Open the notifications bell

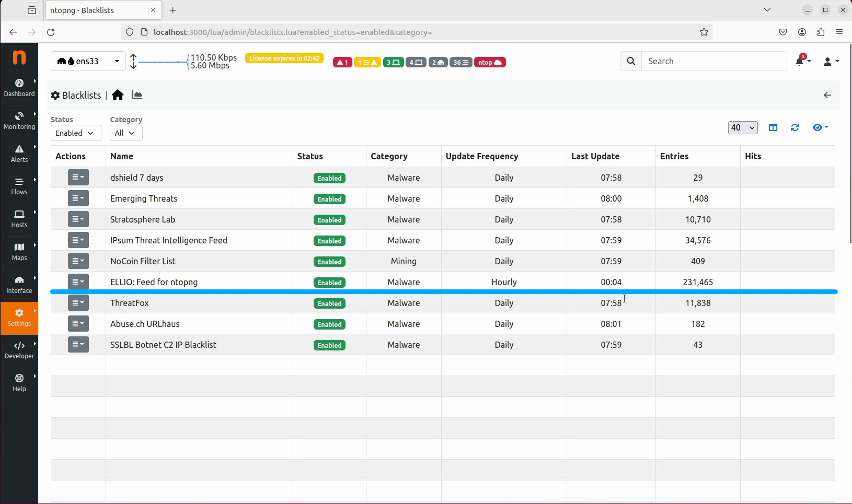801,61
